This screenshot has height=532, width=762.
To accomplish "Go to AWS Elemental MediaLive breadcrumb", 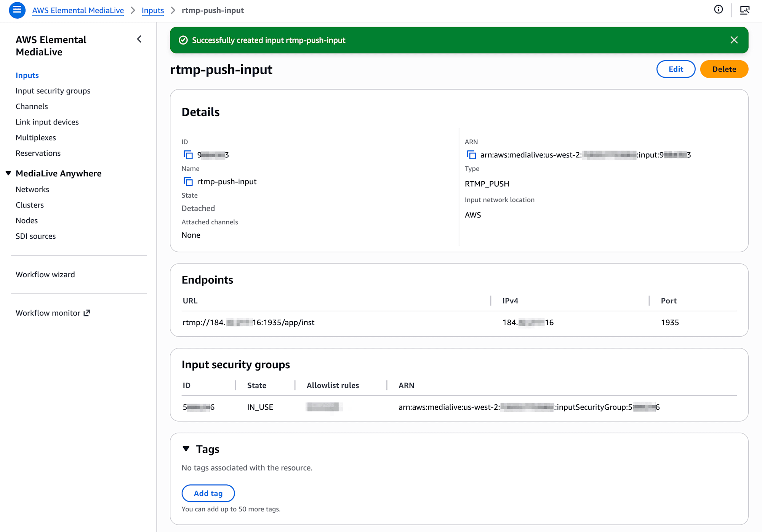I will point(78,10).
